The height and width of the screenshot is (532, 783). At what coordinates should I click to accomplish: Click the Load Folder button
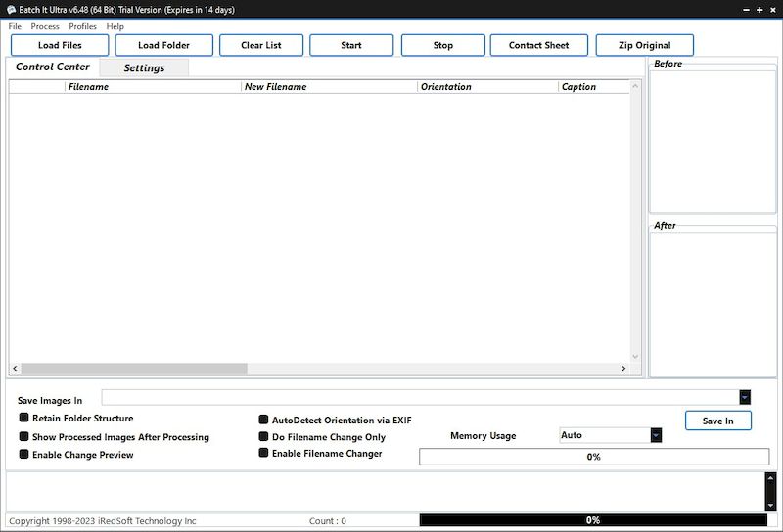coord(163,45)
